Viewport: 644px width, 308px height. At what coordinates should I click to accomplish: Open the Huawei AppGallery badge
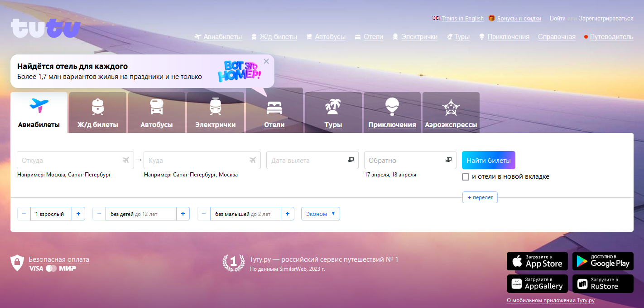tap(537, 284)
